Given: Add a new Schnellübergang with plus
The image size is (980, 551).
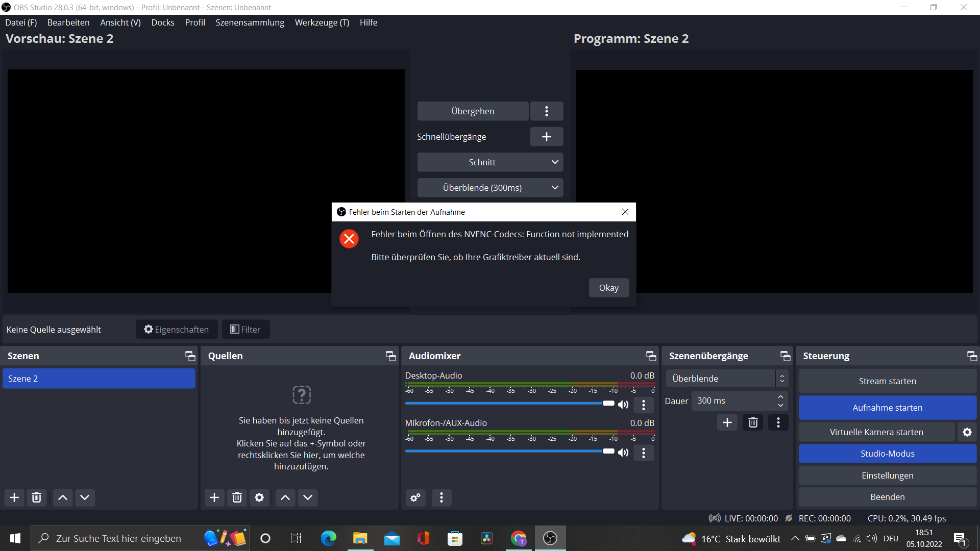Looking at the screenshot, I should pos(546,137).
